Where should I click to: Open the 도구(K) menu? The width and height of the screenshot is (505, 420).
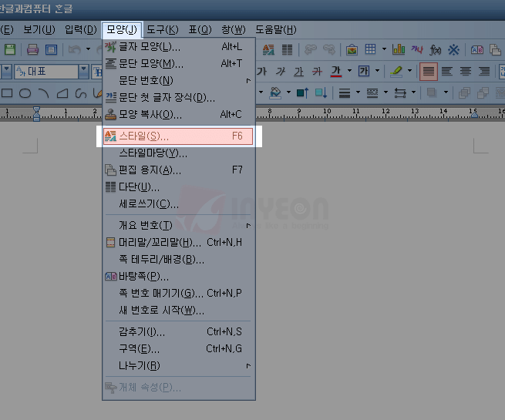(x=163, y=29)
